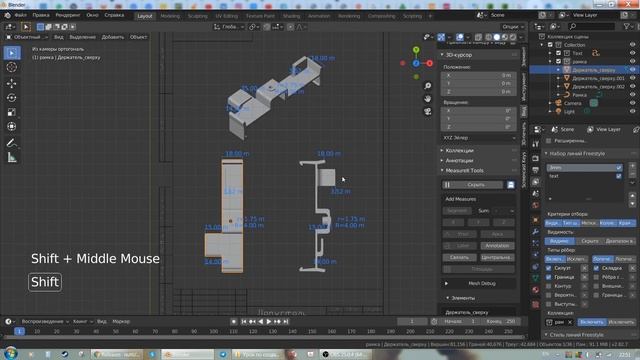
Task: Click the green Y axis gizmo ball
Action: [x=416, y=50]
